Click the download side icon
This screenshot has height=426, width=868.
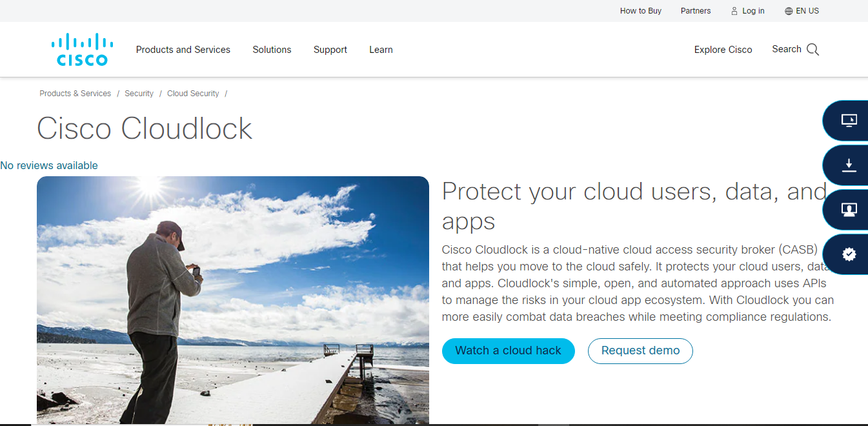[849, 165]
